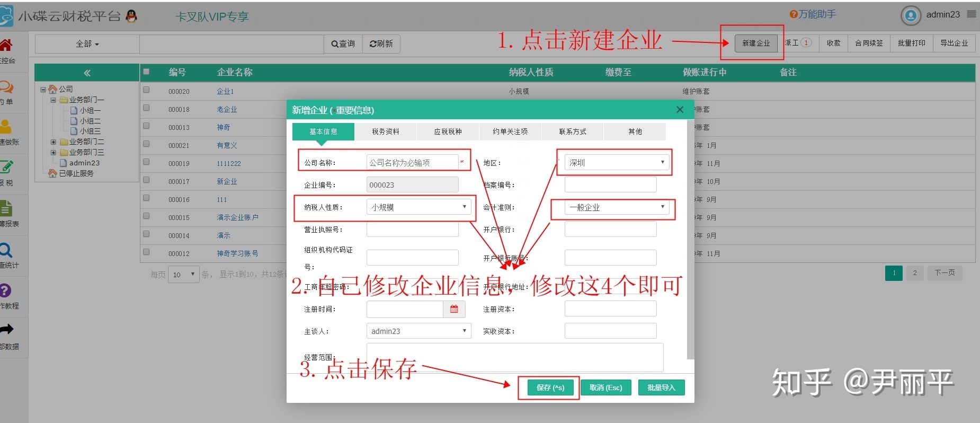
Task: Click the 刷新 refresh button
Action: coord(381,43)
